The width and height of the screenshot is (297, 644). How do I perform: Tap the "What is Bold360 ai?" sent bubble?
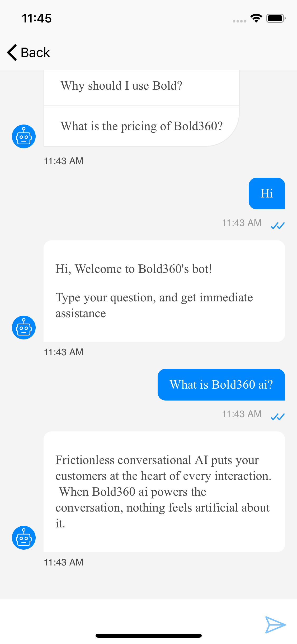(x=221, y=385)
